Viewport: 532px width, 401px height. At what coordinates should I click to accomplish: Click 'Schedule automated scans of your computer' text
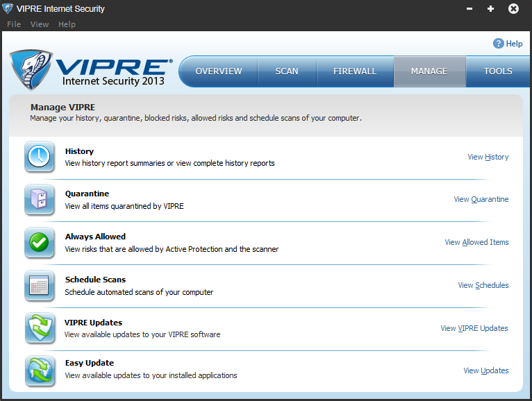[139, 292]
